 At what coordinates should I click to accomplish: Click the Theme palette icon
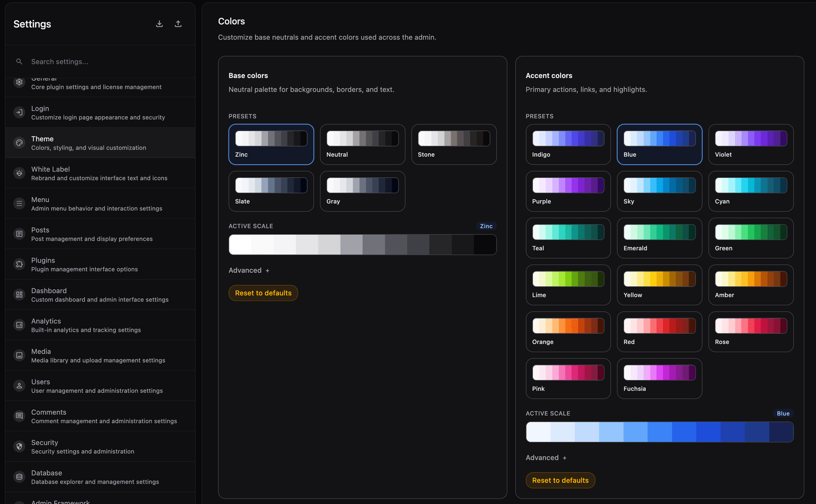click(x=19, y=143)
